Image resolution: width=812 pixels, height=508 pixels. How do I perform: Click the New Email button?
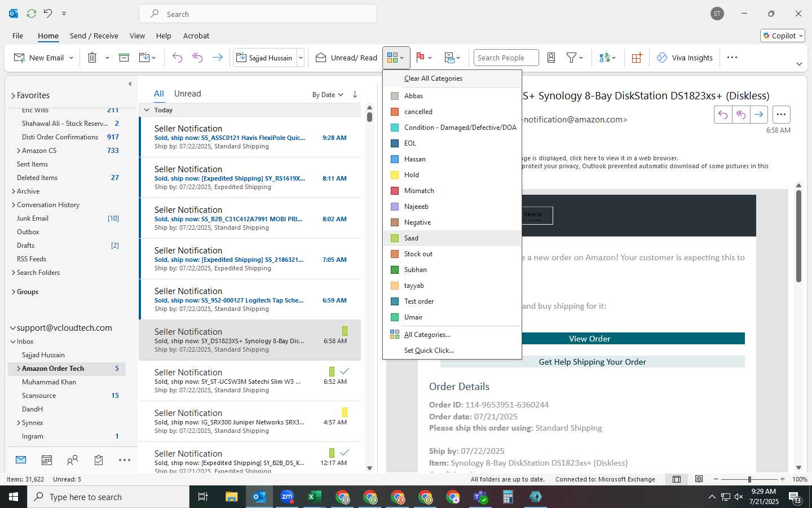[x=39, y=58]
